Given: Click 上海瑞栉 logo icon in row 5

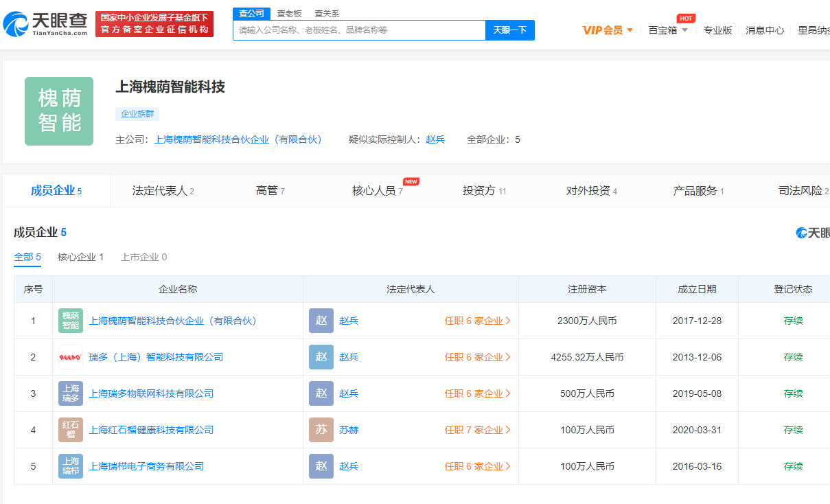Looking at the screenshot, I should pyautogui.click(x=71, y=466).
